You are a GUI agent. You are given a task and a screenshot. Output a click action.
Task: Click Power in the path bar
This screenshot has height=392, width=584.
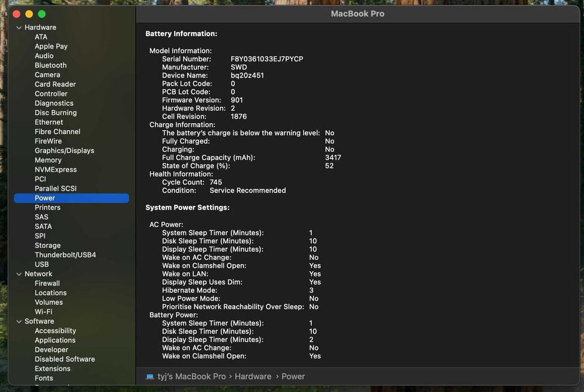click(293, 376)
